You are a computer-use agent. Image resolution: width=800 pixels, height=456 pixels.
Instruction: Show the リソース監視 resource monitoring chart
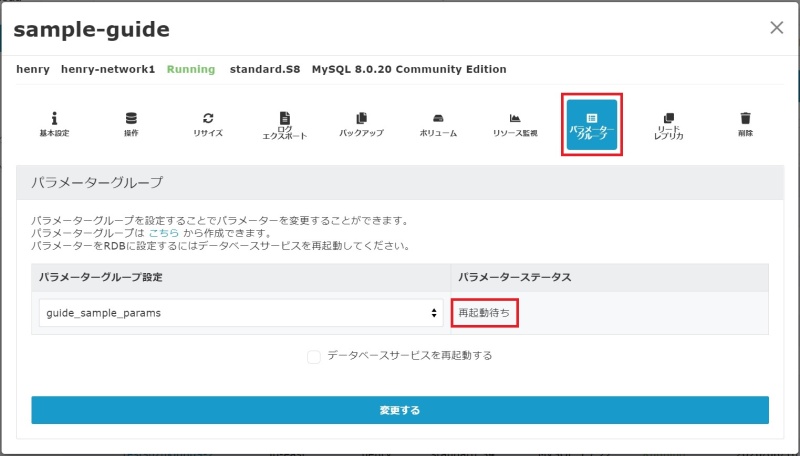(x=515, y=124)
